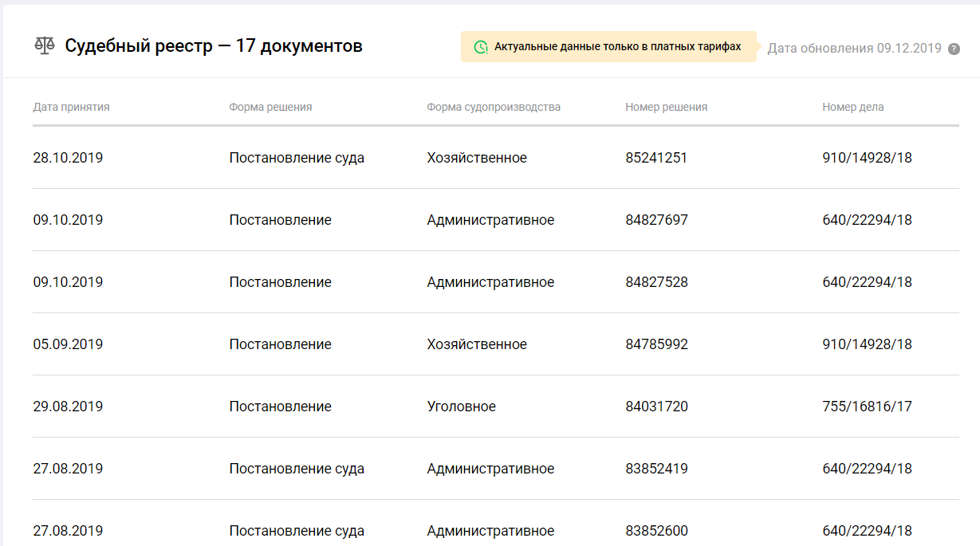Click the Номер дела column header
980x546 pixels.
click(852, 107)
